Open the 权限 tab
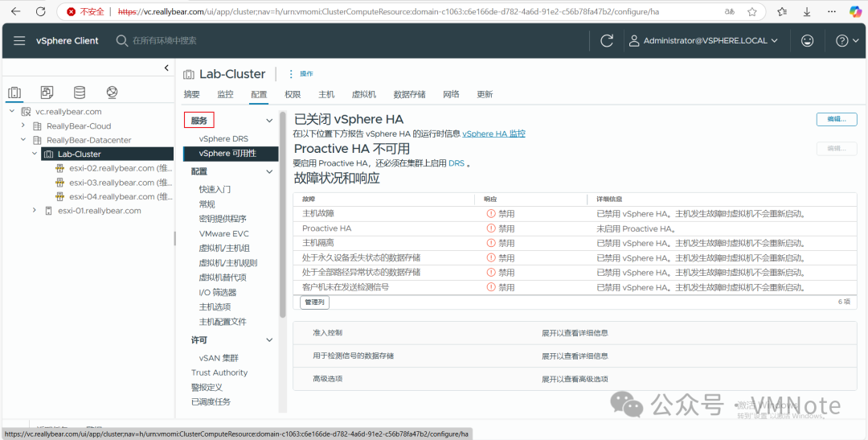Screen dimensions: 868x440 click(293, 94)
